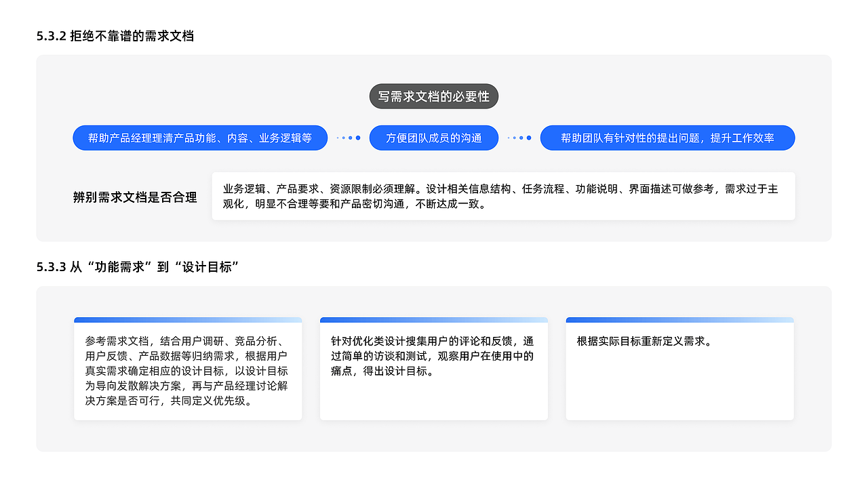Click the gradient bar on the third card
Image resolution: width=868 pixels, height=488 pixels.
[679, 319]
